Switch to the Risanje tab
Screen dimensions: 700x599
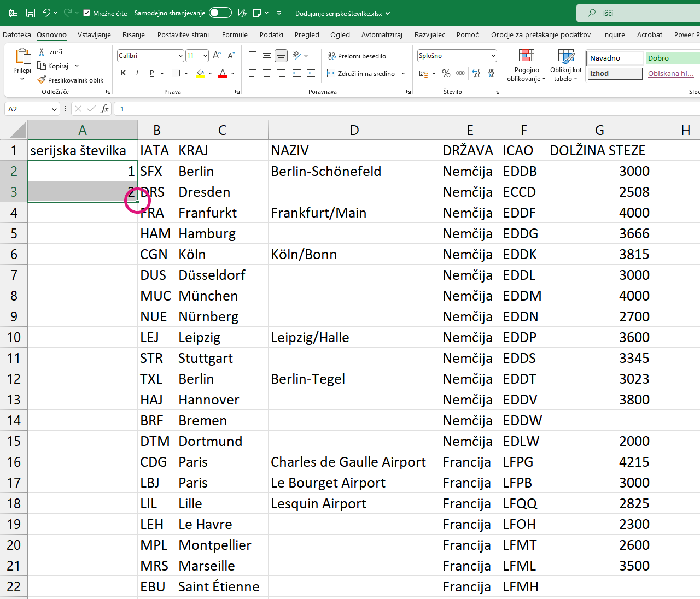pyautogui.click(x=133, y=34)
